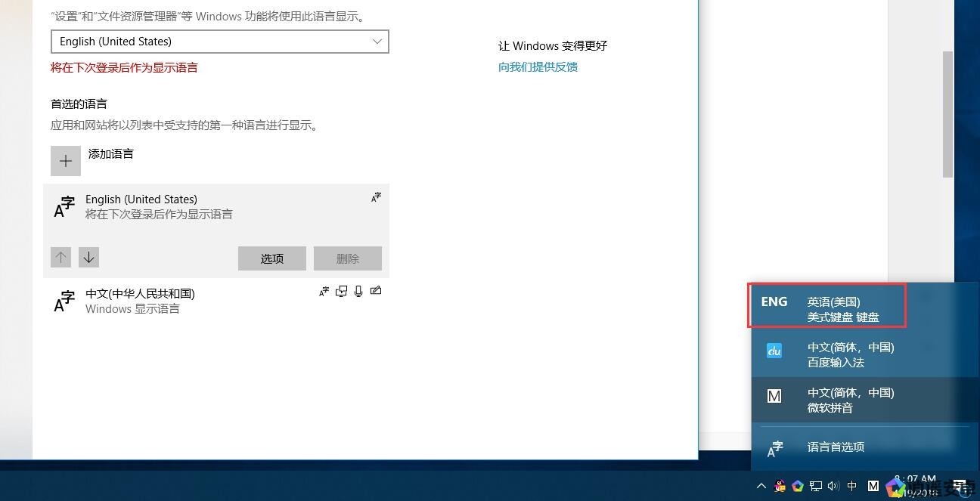Click the vertical scrollbar on the right
The height and width of the screenshot is (501, 980).
tap(947, 113)
